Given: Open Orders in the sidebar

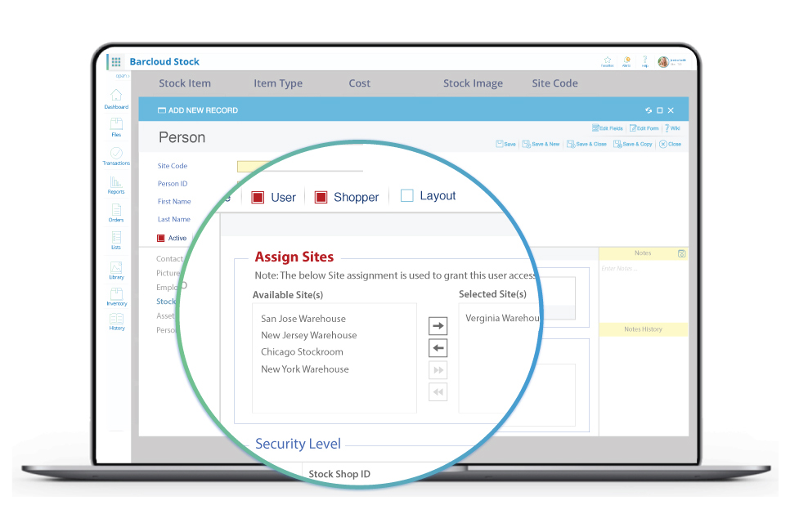Looking at the screenshot, I should coord(116,212).
